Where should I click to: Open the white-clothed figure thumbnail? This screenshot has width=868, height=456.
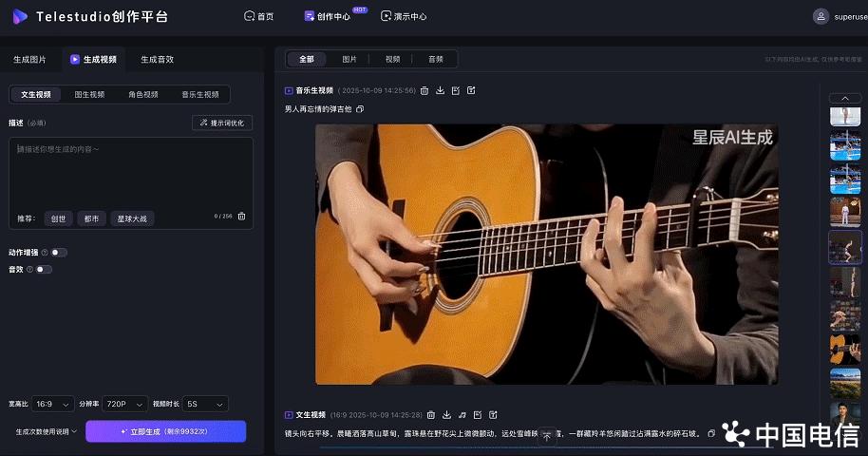[x=845, y=213]
